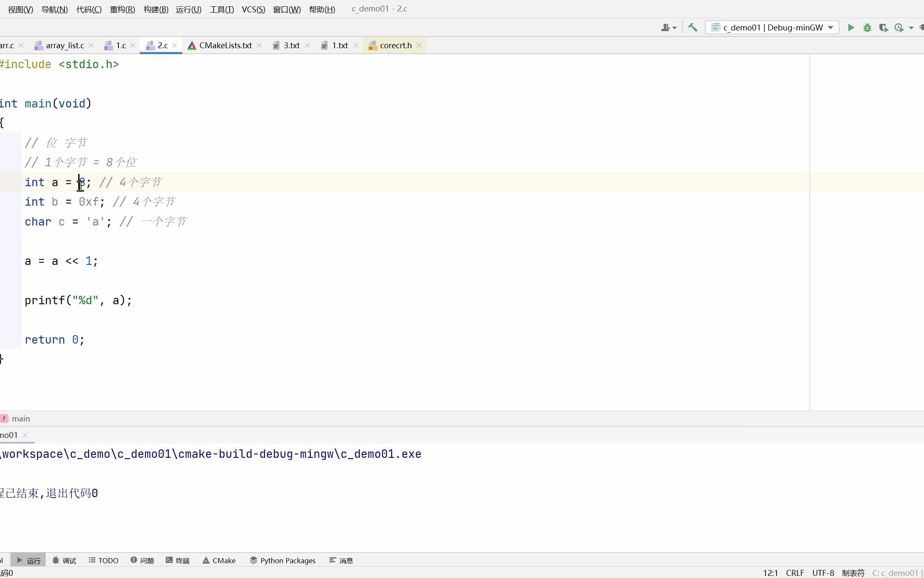This screenshot has width=924, height=578.
Task: Open the 运行(U) menu
Action: click(x=189, y=9)
